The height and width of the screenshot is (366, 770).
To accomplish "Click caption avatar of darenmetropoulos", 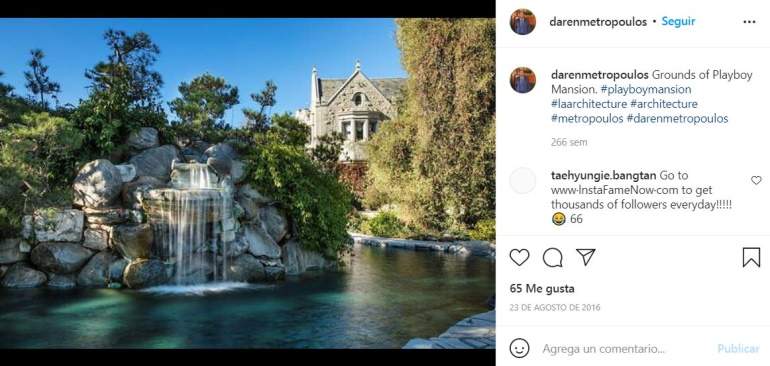I will [x=523, y=80].
